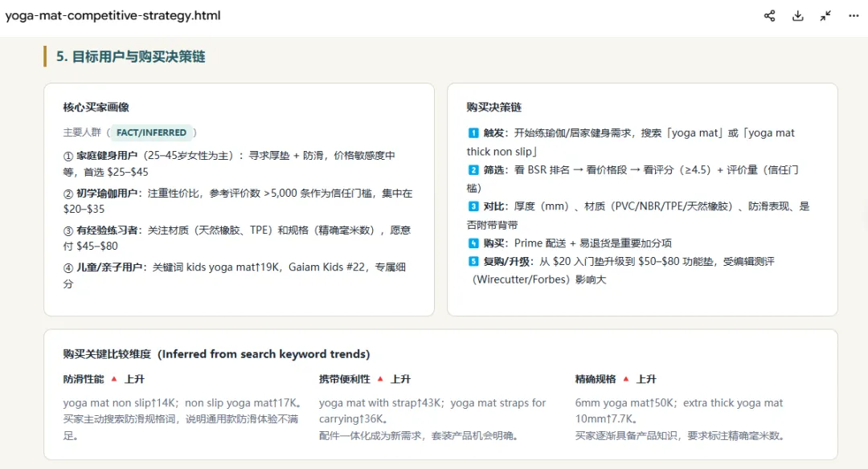868x469 pixels.
Task: Download the HTML file via download icon
Action: tap(798, 15)
